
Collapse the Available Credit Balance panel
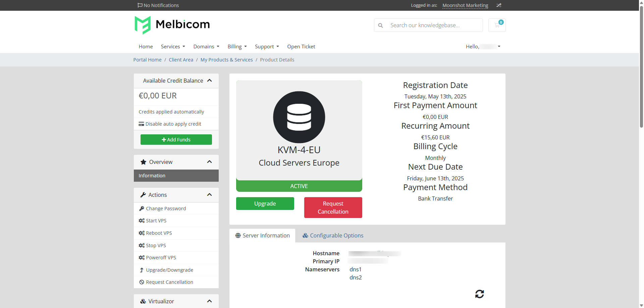coord(210,81)
